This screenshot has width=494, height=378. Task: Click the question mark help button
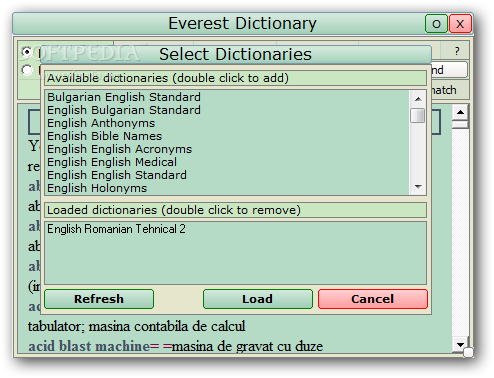click(457, 51)
